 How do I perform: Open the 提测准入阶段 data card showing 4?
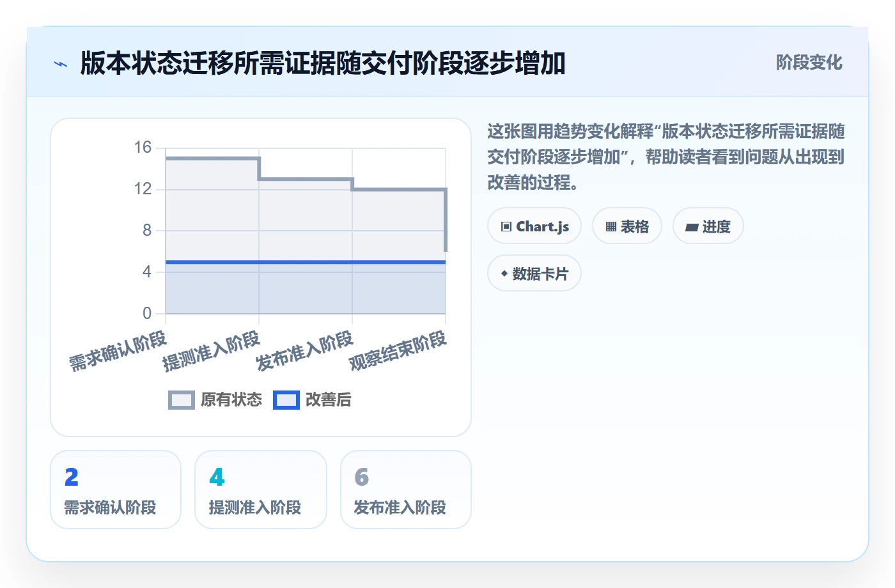(261, 490)
